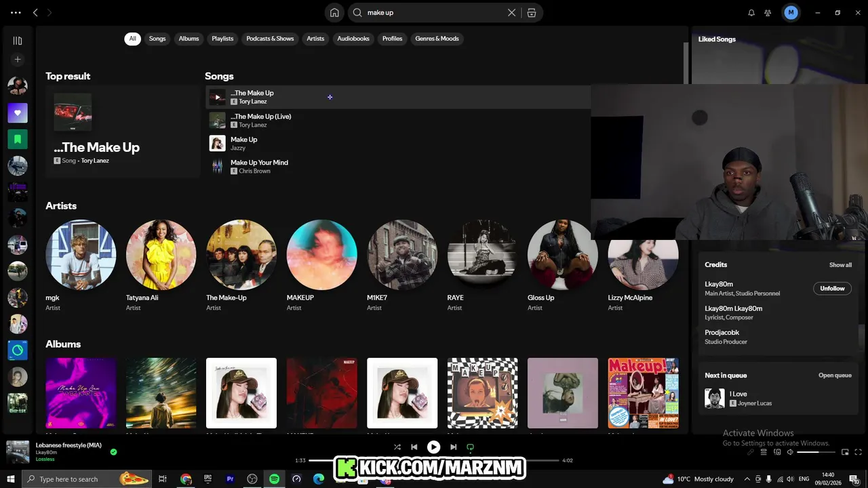Open RAYE artist
The height and width of the screenshot is (488, 868).
coord(482,265)
